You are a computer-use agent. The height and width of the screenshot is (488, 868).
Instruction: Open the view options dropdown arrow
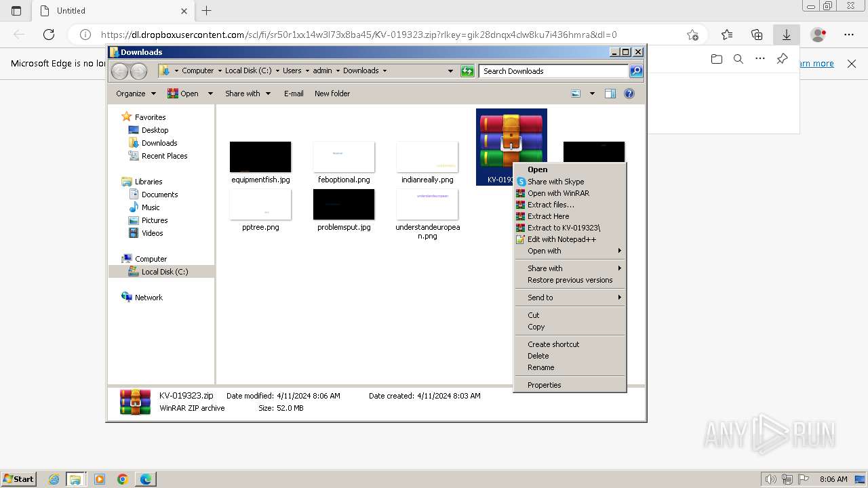click(x=592, y=94)
